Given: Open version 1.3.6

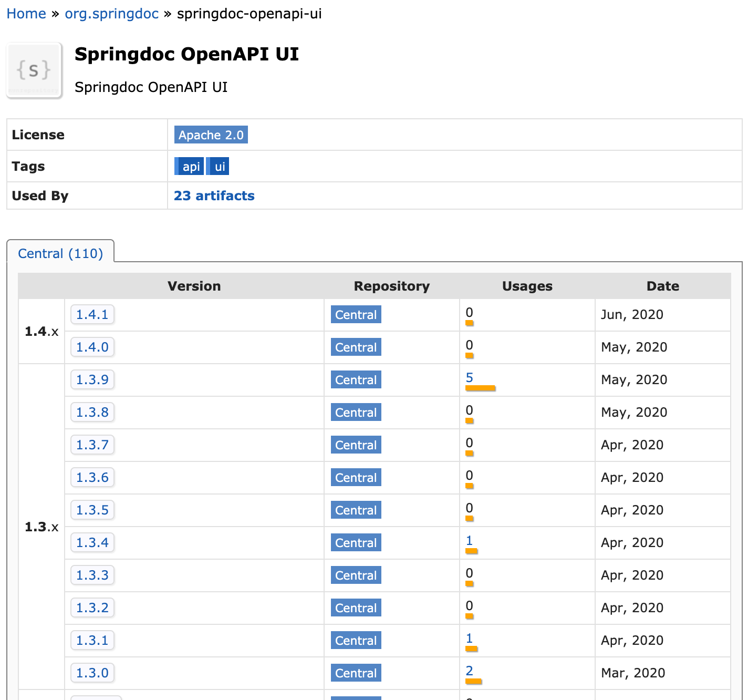Looking at the screenshot, I should tap(92, 478).
